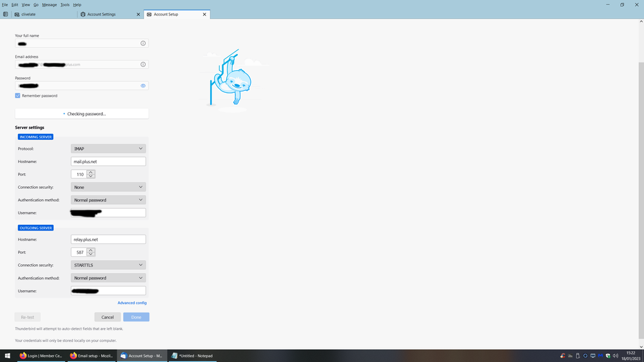Open the Go menu
Viewport: 644px width, 362px height.
pos(36,5)
